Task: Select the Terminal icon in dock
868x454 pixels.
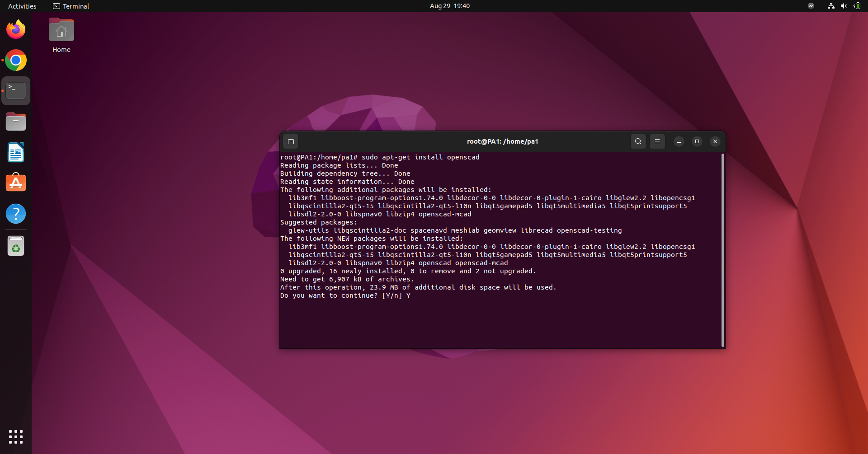Action: [x=16, y=91]
